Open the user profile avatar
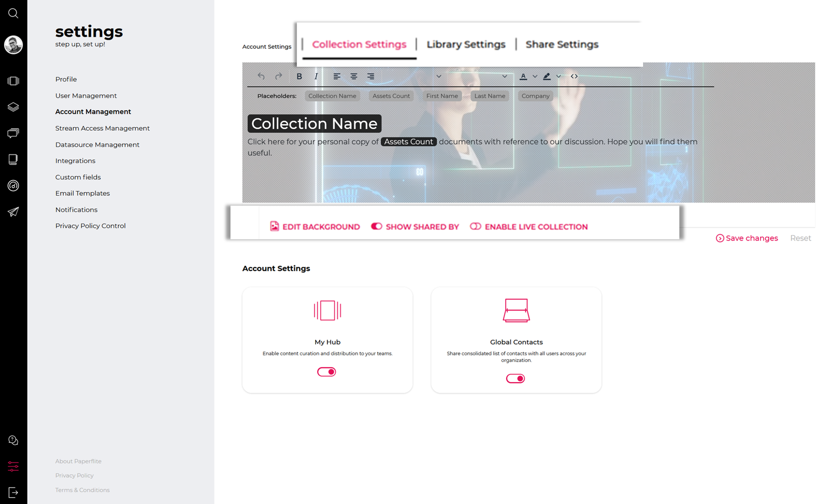 [13, 45]
